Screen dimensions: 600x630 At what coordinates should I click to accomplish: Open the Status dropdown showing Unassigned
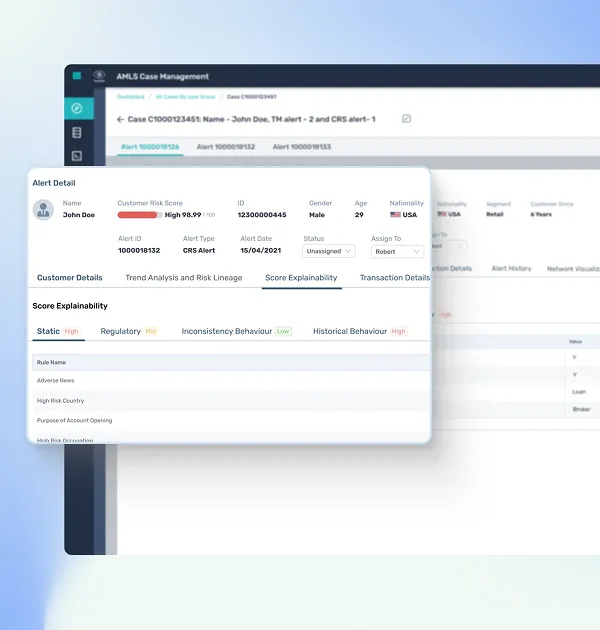click(329, 251)
